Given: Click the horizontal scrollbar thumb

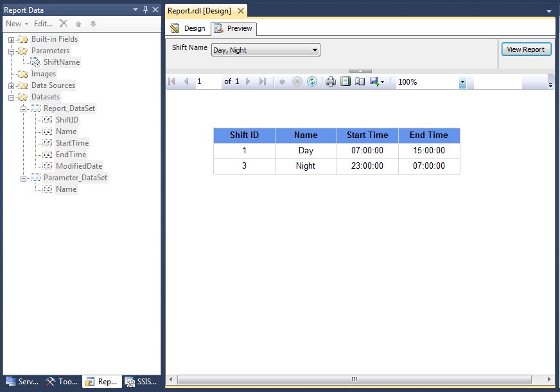Looking at the screenshot, I should [x=354, y=379].
